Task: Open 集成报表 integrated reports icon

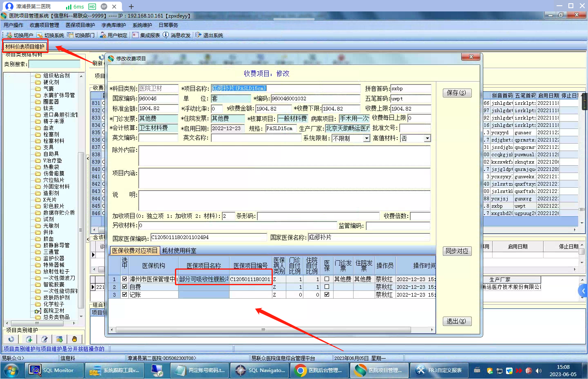Action: [135, 35]
